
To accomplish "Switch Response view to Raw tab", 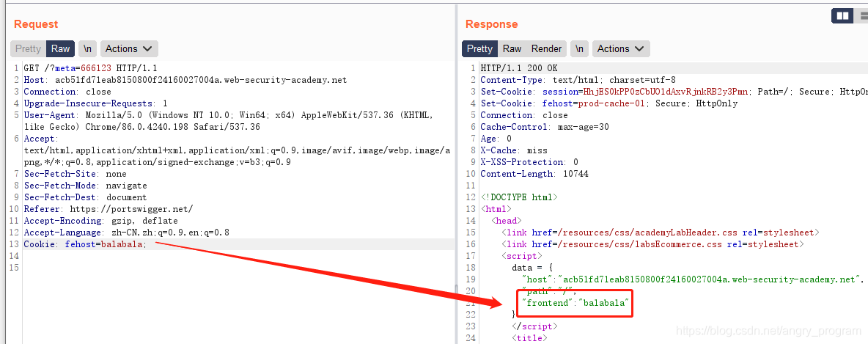I will coord(512,48).
